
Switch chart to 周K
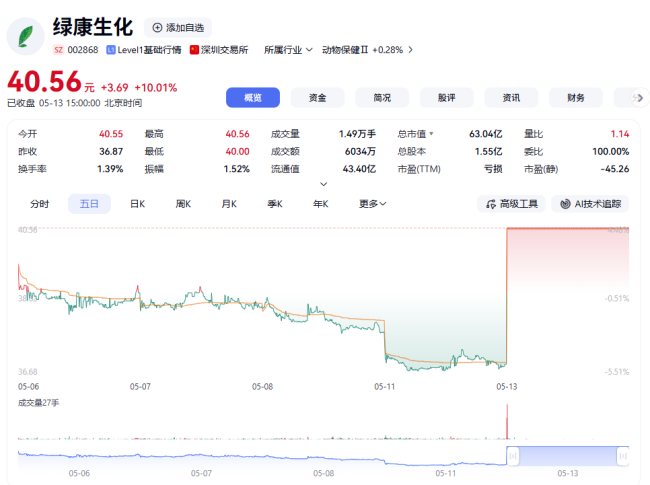[183, 204]
